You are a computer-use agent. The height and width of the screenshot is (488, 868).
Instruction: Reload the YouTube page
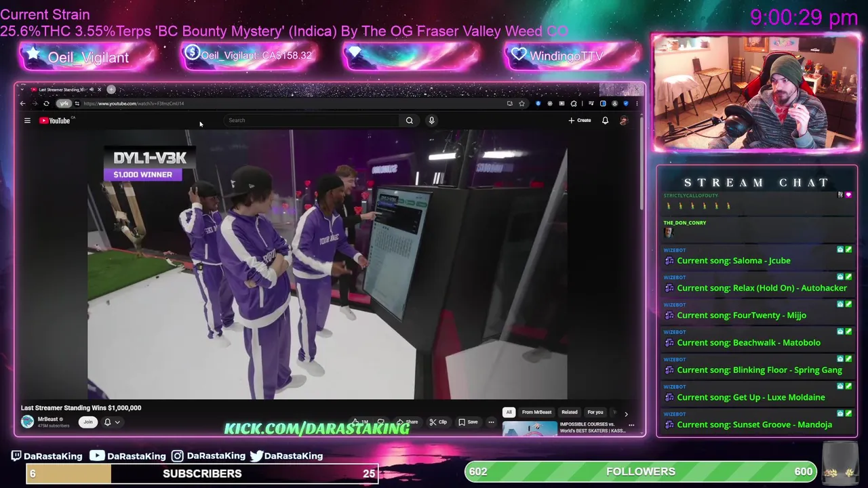tap(46, 104)
